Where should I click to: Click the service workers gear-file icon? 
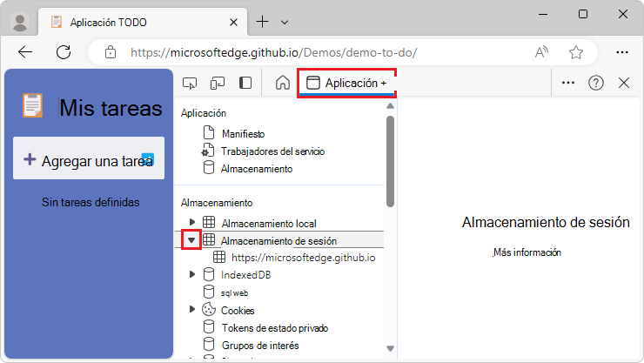point(207,151)
